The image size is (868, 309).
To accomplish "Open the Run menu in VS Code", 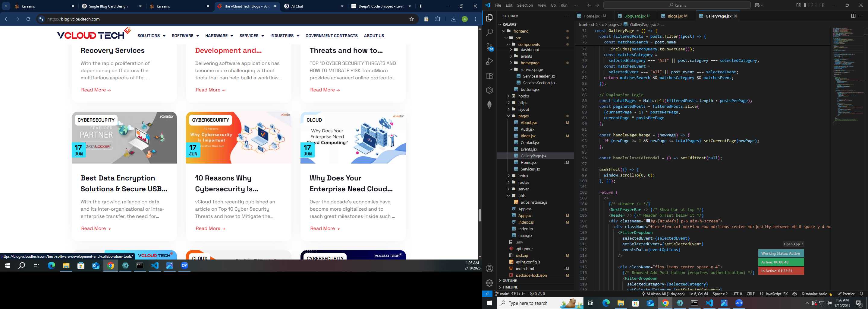I will [x=564, y=5].
